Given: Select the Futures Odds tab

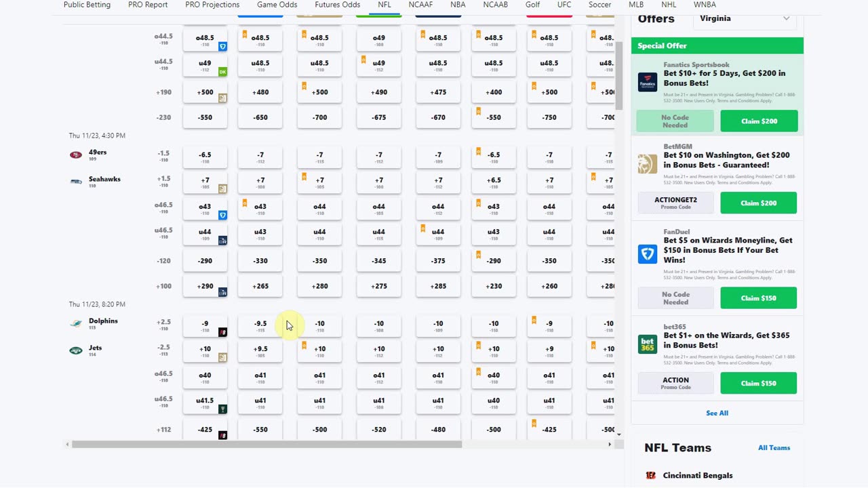Looking at the screenshot, I should click(338, 5).
